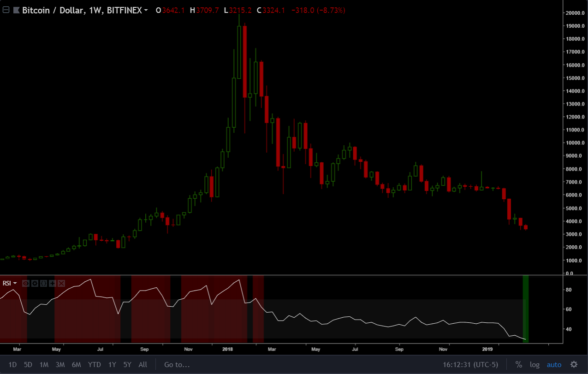588x374 pixels.
Task: Click the clock time 16:12:31 (UTC-5)
Action: click(x=471, y=365)
